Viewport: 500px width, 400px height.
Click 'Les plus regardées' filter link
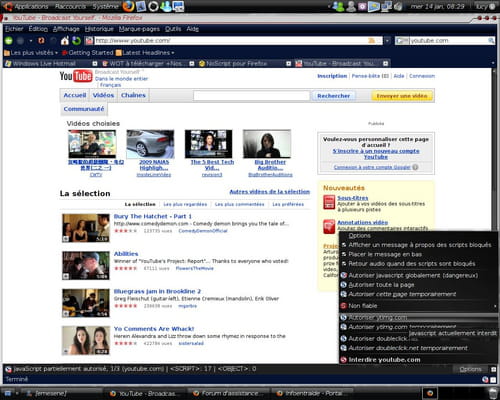click(185, 204)
